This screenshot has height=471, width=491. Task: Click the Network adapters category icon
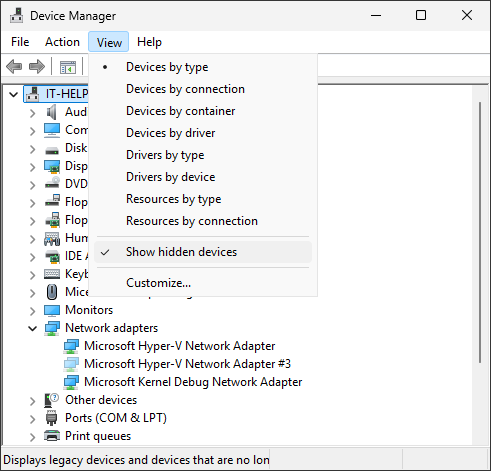pos(52,328)
